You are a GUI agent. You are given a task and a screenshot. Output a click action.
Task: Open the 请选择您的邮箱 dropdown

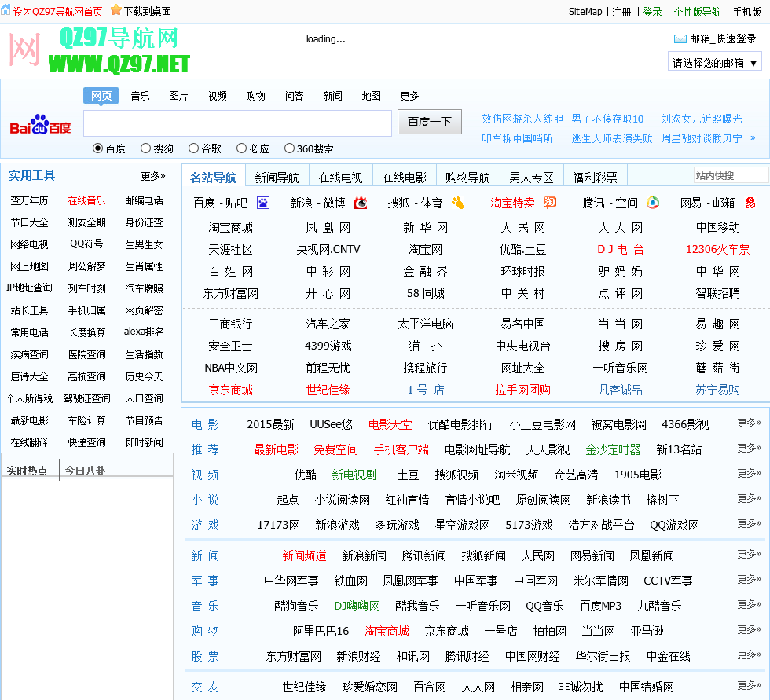click(x=715, y=63)
